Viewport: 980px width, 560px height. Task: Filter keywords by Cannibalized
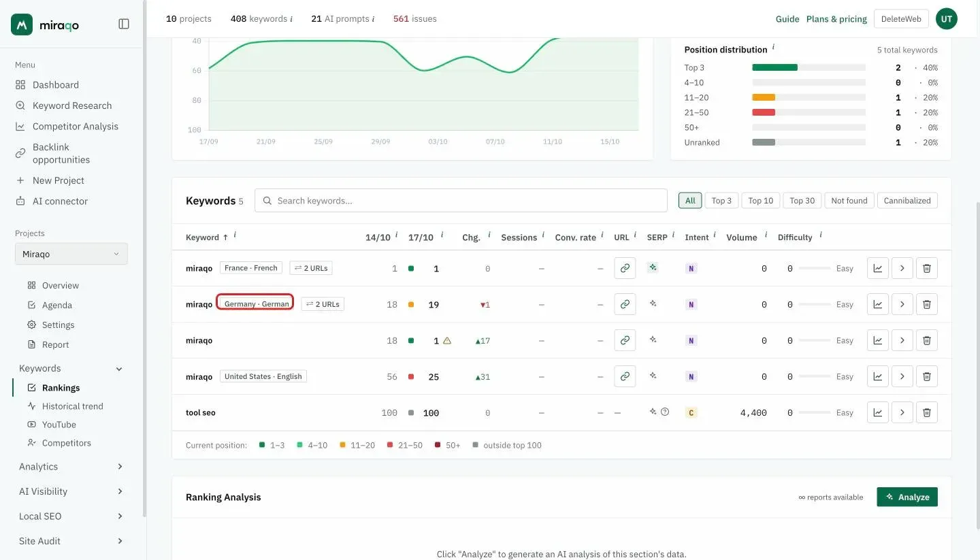click(x=907, y=201)
